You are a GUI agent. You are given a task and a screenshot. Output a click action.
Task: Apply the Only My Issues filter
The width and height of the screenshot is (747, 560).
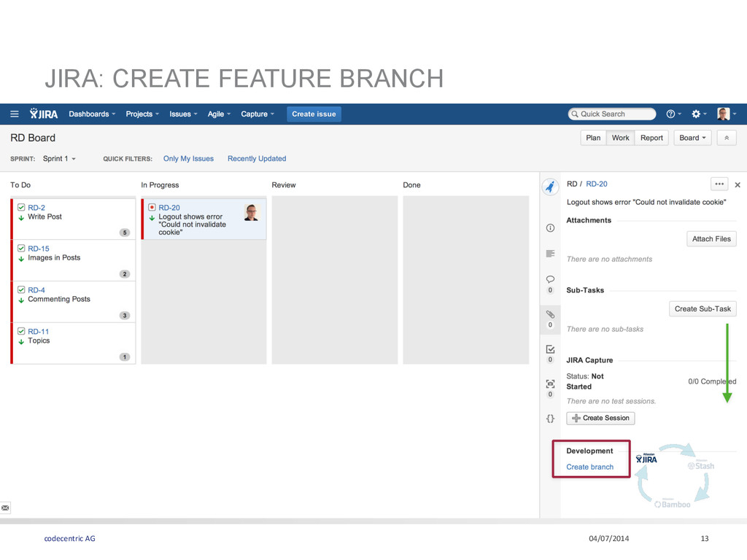click(x=188, y=158)
